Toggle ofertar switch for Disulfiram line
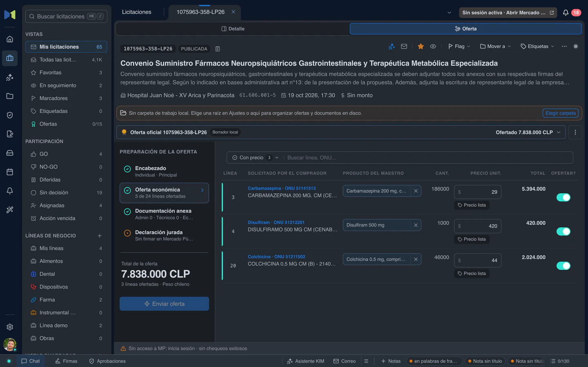The width and height of the screenshot is (588, 367). (563, 232)
